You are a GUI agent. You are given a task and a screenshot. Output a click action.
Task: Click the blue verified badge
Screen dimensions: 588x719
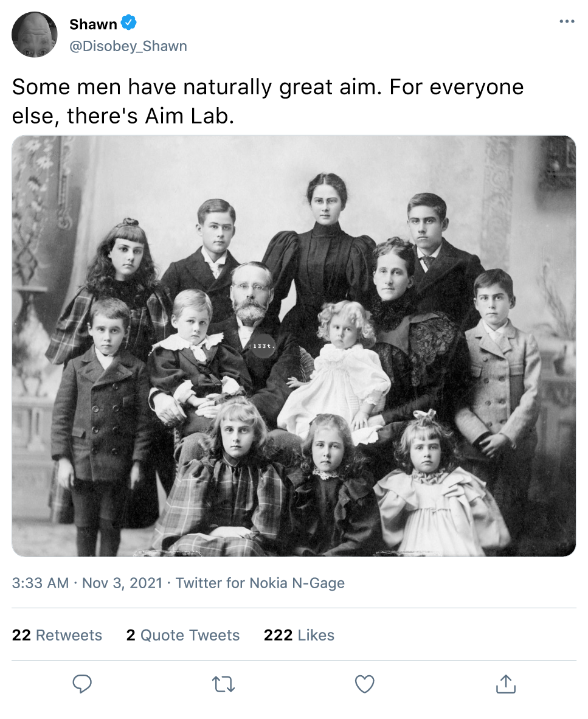tap(128, 24)
